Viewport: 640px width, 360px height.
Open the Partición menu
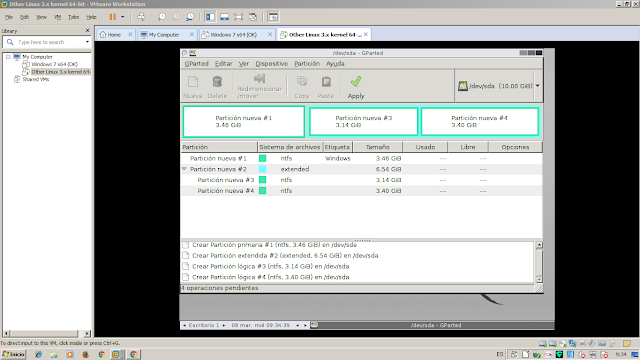(x=307, y=64)
